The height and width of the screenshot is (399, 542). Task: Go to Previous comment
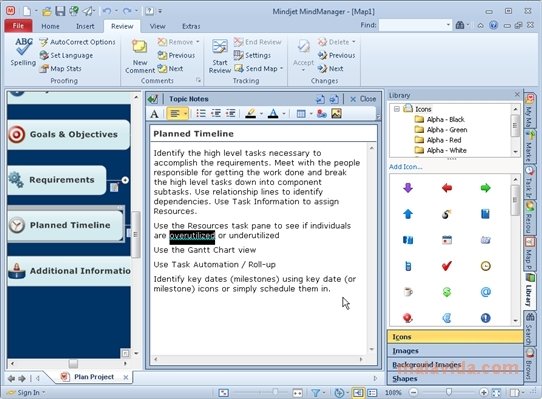[176, 55]
